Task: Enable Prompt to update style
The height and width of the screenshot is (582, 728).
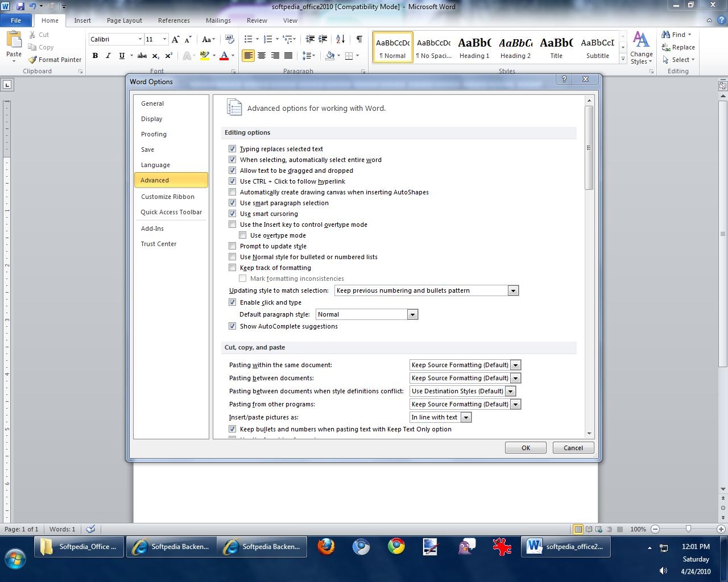Action: [x=232, y=246]
